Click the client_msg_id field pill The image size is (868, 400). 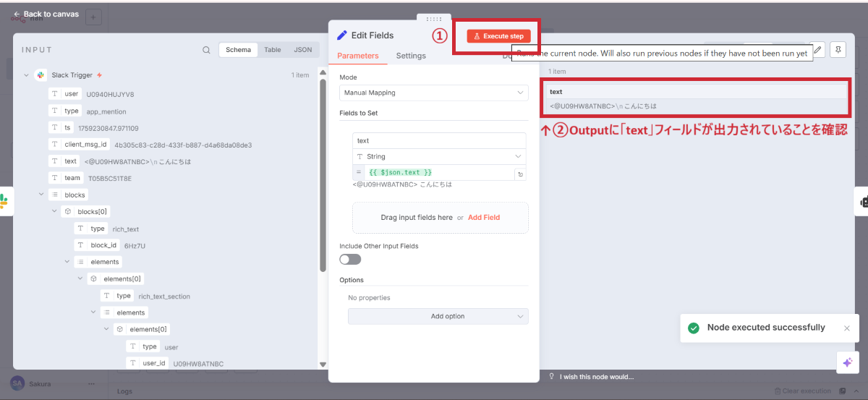click(x=79, y=145)
